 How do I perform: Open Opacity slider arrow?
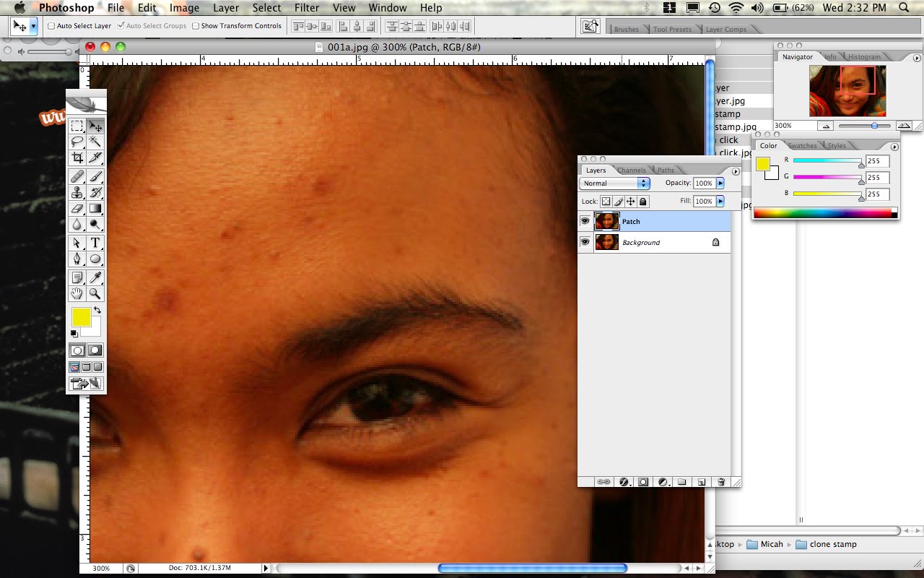(720, 184)
